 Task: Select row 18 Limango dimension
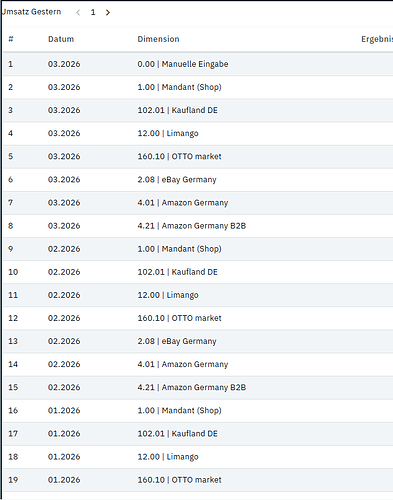(168, 457)
